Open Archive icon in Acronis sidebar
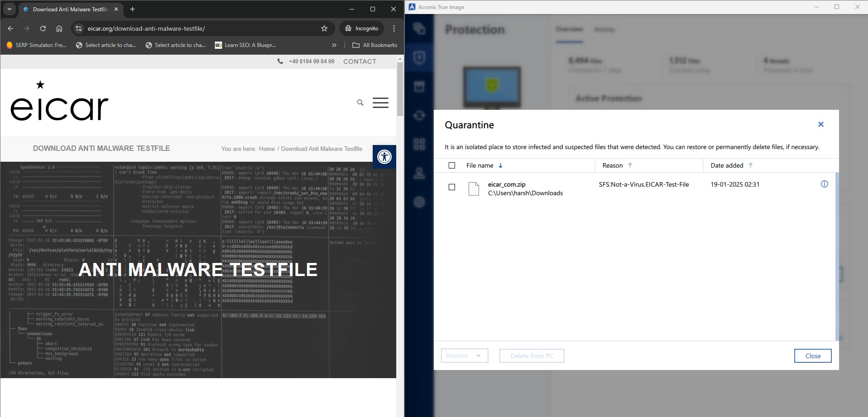 pyautogui.click(x=419, y=86)
